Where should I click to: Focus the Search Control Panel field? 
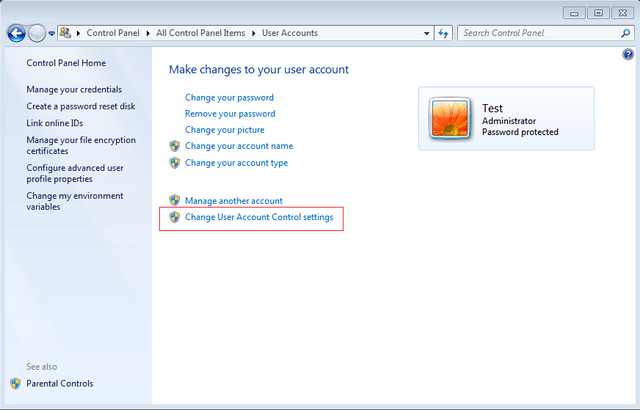pos(539,33)
